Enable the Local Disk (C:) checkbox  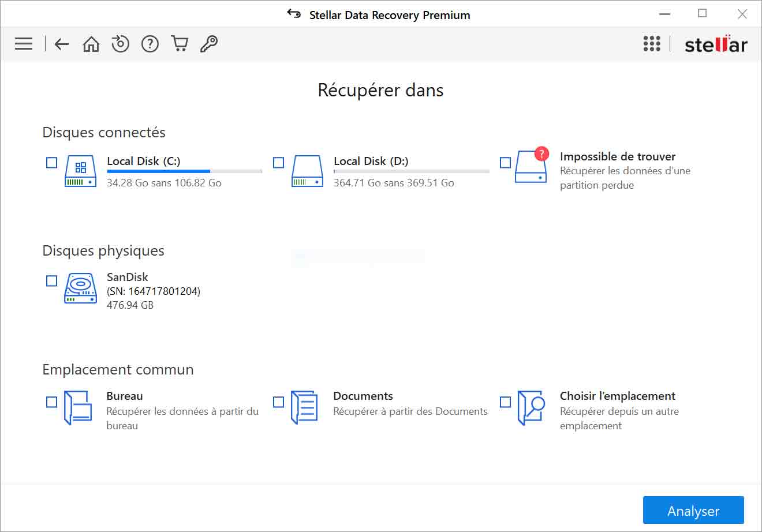(x=51, y=162)
